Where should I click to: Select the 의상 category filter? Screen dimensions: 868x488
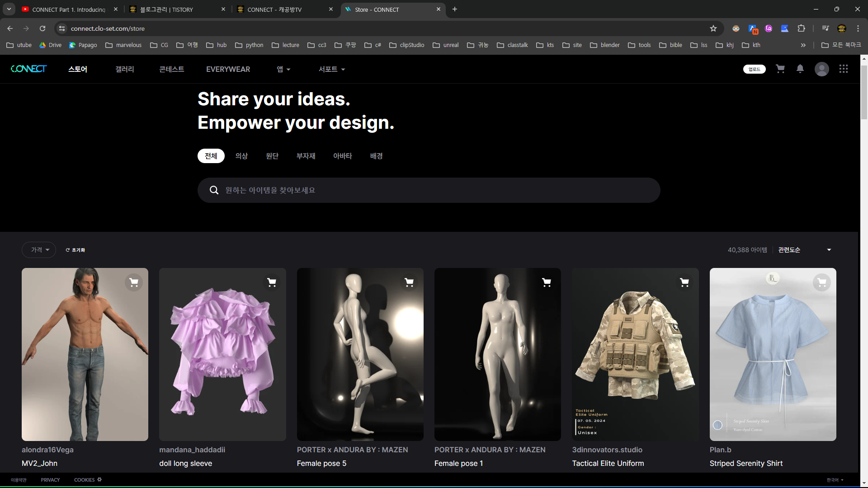click(x=241, y=156)
